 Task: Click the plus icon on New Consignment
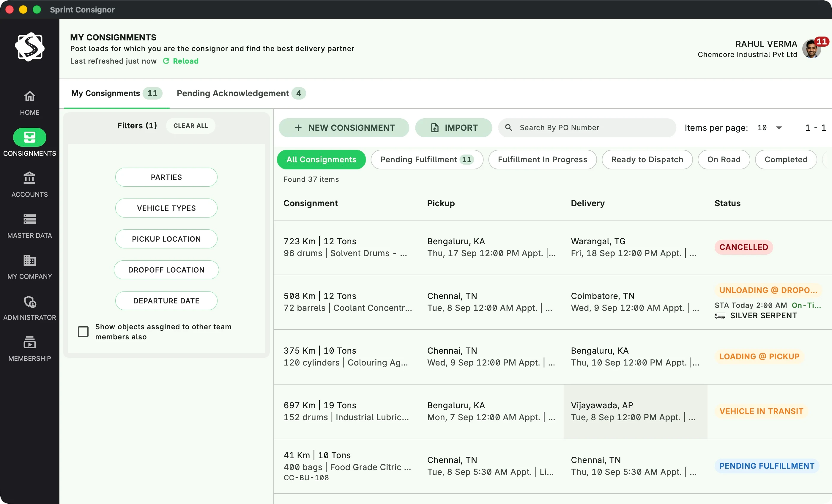(298, 128)
